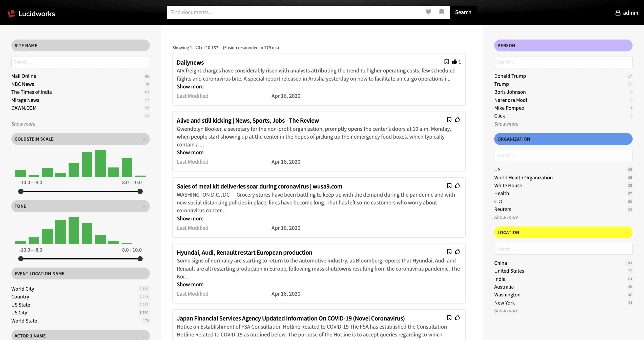Click the bookmark icon on Dailynews result

point(446,62)
